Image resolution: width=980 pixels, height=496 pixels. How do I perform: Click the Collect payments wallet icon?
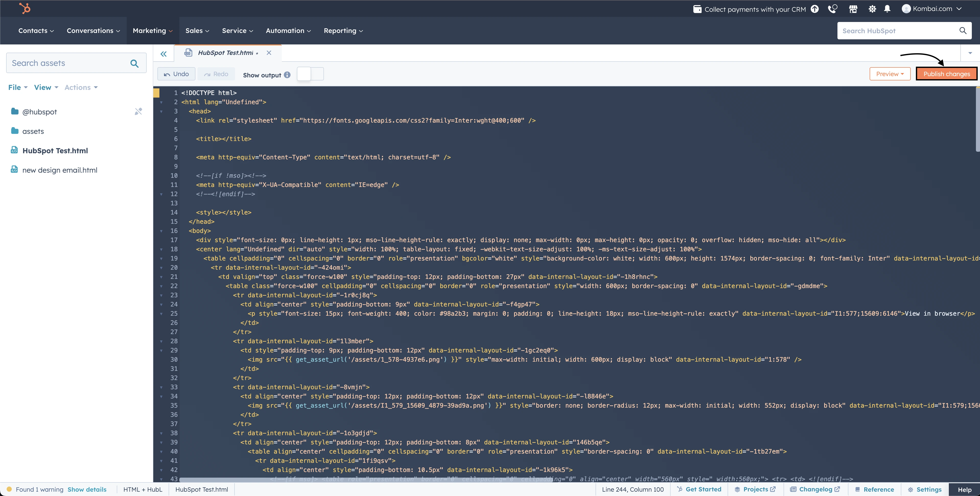pos(697,9)
